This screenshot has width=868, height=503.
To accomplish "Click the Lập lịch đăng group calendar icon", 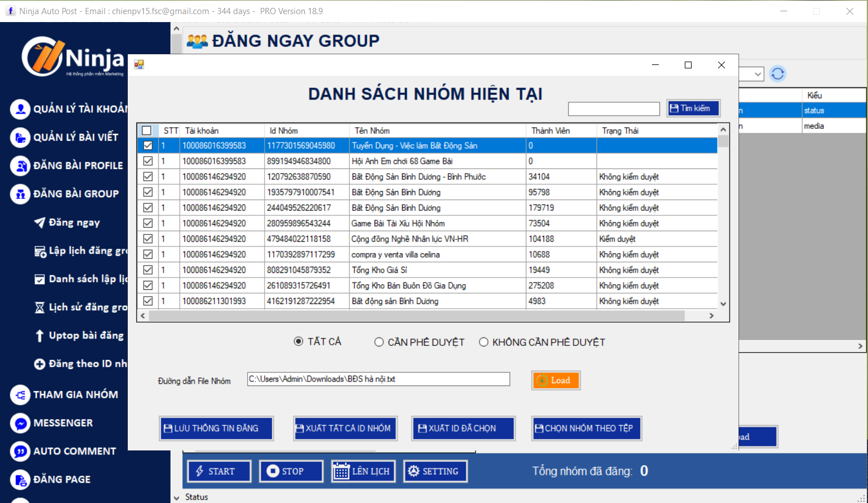I will pyautogui.click(x=40, y=251).
